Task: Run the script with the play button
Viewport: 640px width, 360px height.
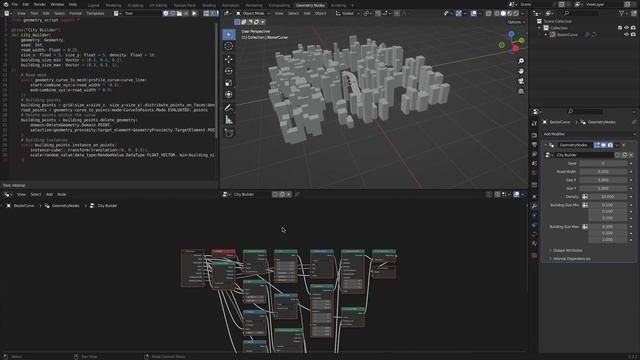Action: tap(194, 13)
